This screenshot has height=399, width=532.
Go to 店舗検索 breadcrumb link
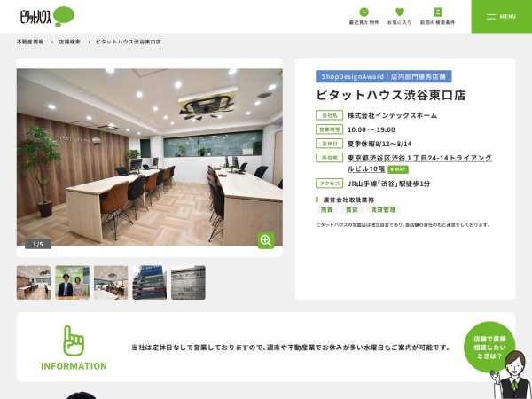point(69,42)
